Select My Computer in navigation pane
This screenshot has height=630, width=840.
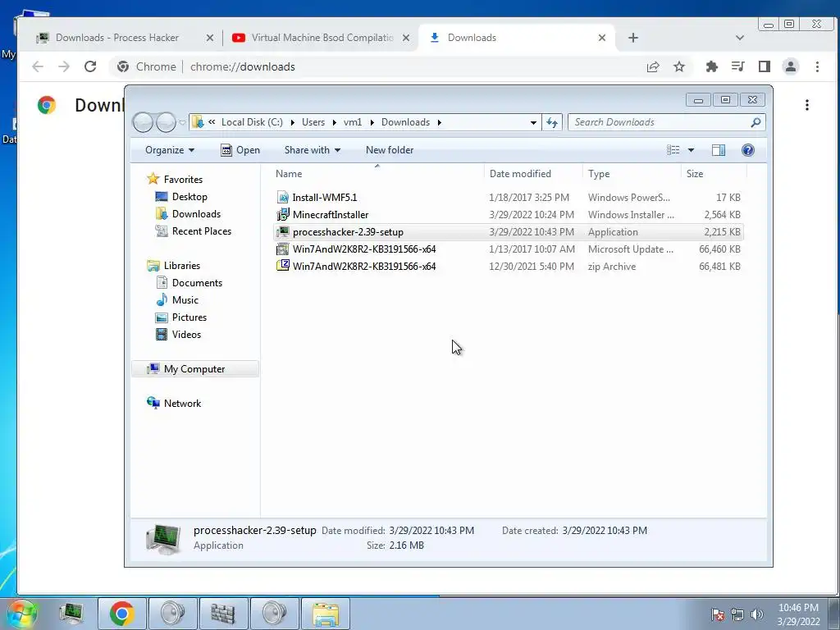coord(195,368)
